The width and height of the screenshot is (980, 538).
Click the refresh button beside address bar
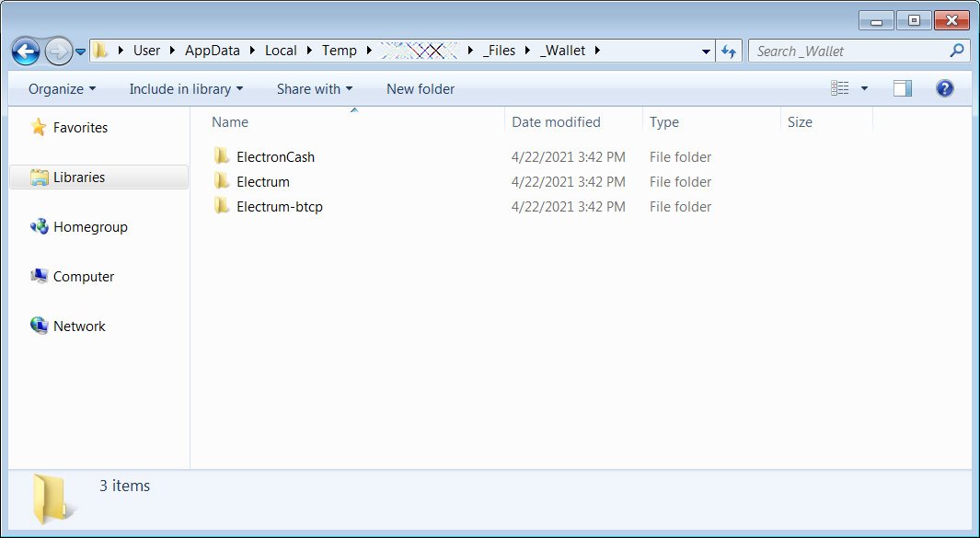729,51
